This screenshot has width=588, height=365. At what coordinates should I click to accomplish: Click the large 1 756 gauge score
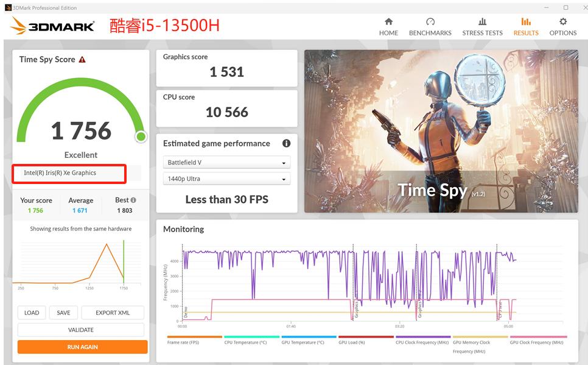[x=81, y=130]
